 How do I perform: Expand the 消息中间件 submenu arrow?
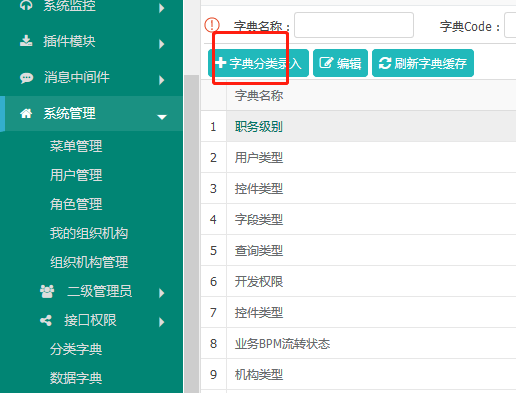coord(162,80)
